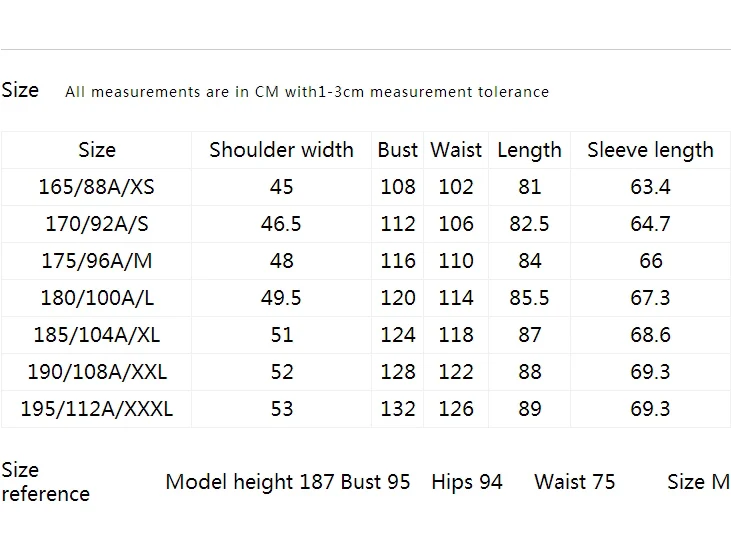Screen dimensions: 731x536
Task: Click shoulder width value 49.5
Action: (281, 298)
